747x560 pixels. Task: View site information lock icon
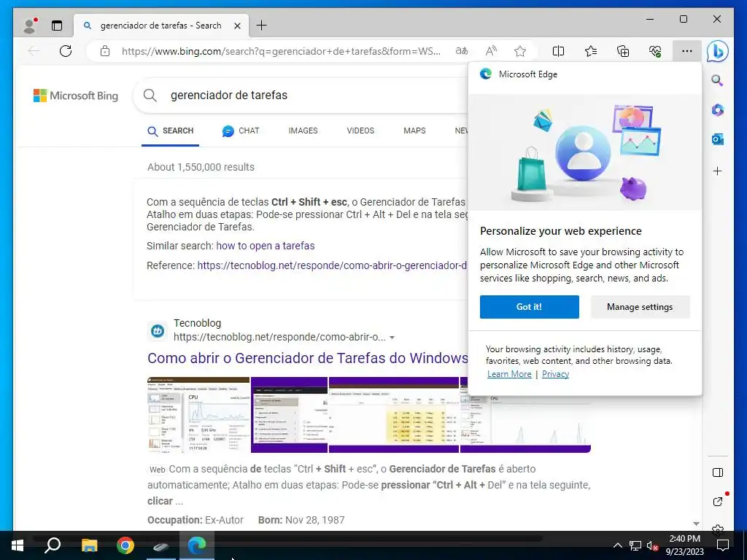[105, 51]
